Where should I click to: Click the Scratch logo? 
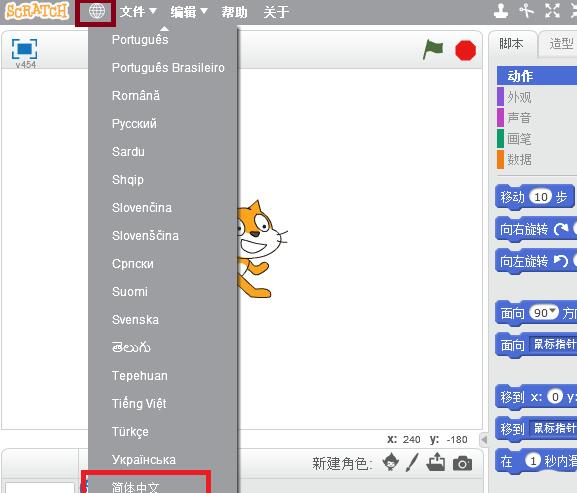click(37, 11)
